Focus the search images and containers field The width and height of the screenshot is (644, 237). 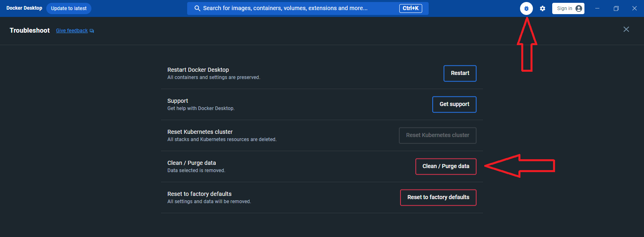pos(308,8)
